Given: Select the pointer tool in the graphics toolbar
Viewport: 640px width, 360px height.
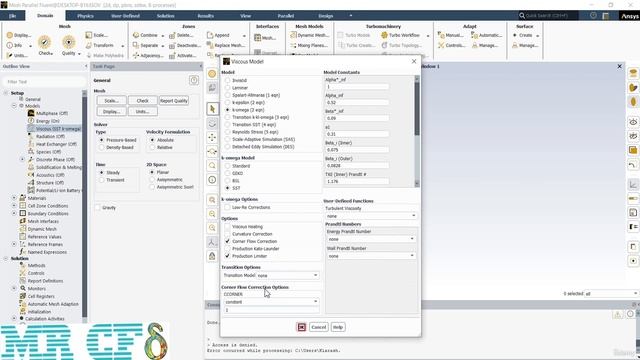Looking at the screenshot, I should (x=212, y=109).
